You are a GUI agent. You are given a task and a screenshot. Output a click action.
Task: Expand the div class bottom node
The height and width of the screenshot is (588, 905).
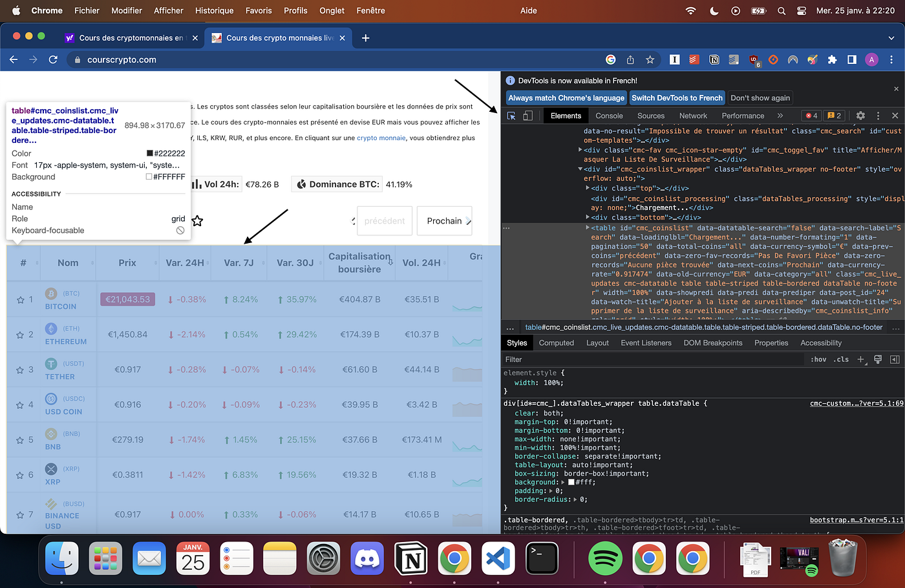pos(588,217)
